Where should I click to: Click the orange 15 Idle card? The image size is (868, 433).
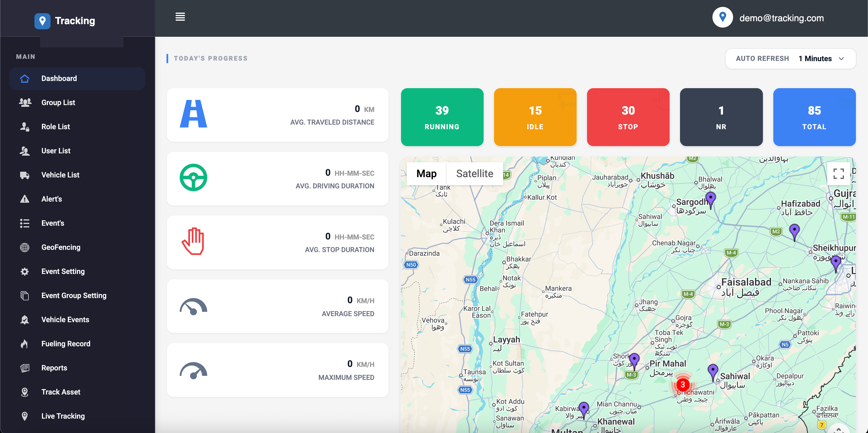pos(535,117)
